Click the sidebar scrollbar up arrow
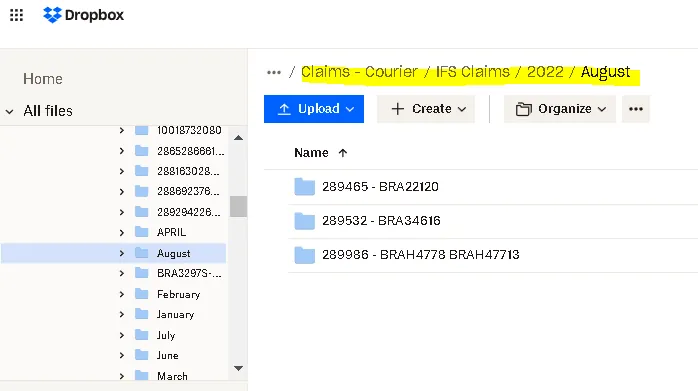This screenshot has height=391, width=698. (x=239, y=138)
